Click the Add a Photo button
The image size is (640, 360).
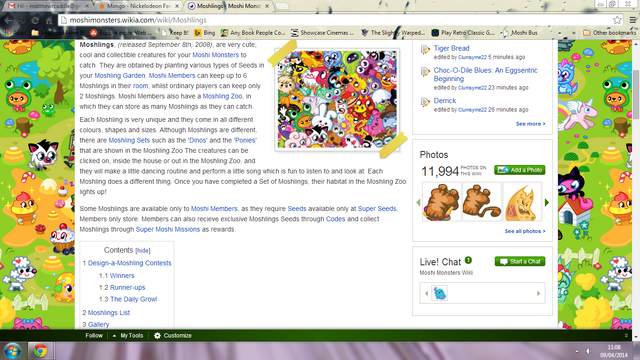click(x=520, y=170)
